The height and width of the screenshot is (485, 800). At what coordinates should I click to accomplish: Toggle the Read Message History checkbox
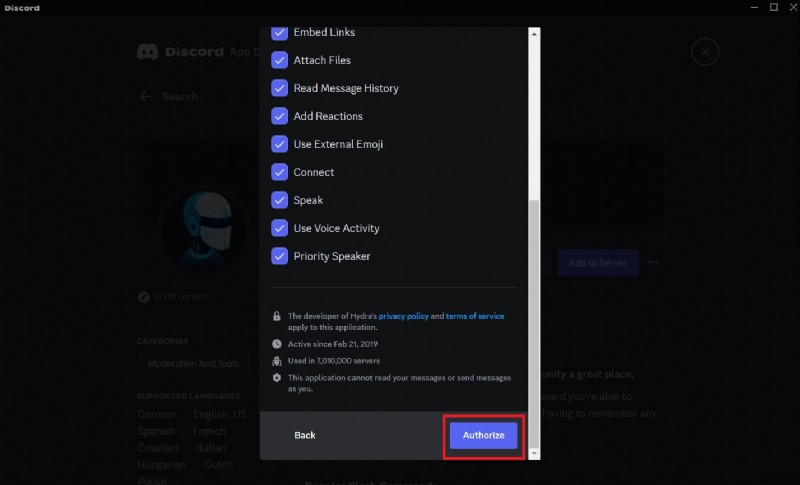(280, 88)
